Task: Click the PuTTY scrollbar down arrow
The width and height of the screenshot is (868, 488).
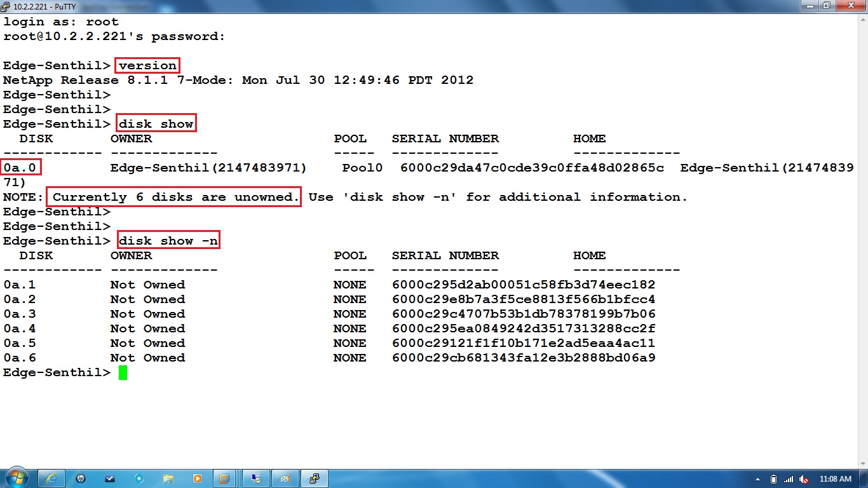Action: coord(862,463)
